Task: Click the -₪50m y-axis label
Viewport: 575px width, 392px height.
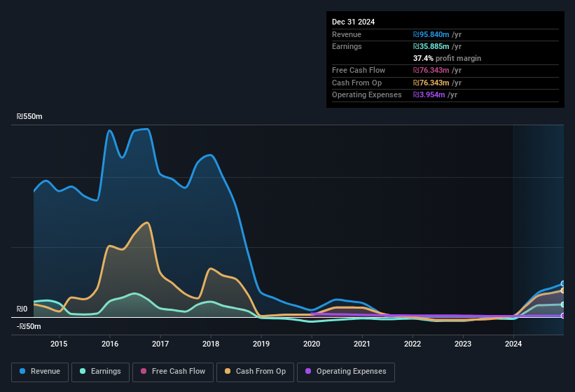Action: [x=29, y=326]
